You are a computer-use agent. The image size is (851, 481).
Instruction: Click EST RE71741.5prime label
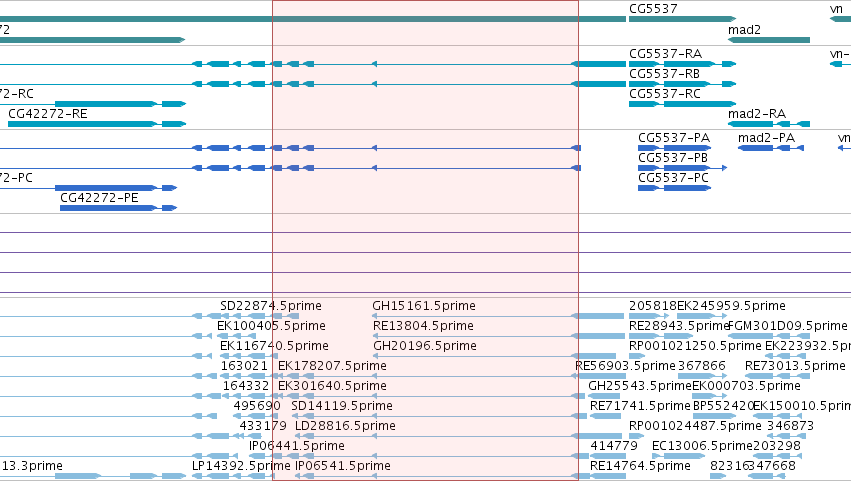point(640,407)
